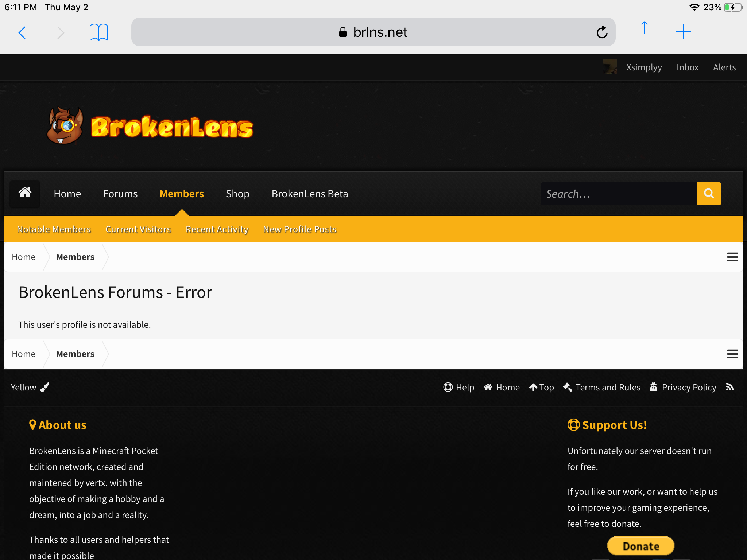747x560 pixels.
Task: Open a new tab with the plus icon
Action: 684,32
